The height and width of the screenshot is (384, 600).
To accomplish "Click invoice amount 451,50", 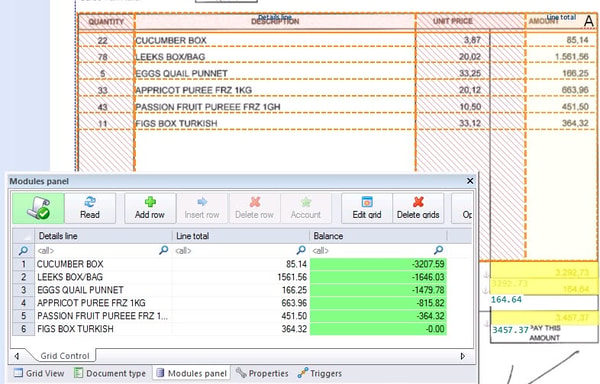I will tap(575, 107).
